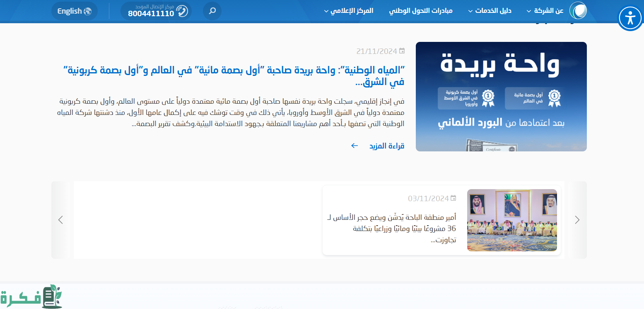Image resolution: width=644 pixels, height=309 pixels.
Task: Expand the دليل الخدمات dropdown menu
Action: [490, 11]
